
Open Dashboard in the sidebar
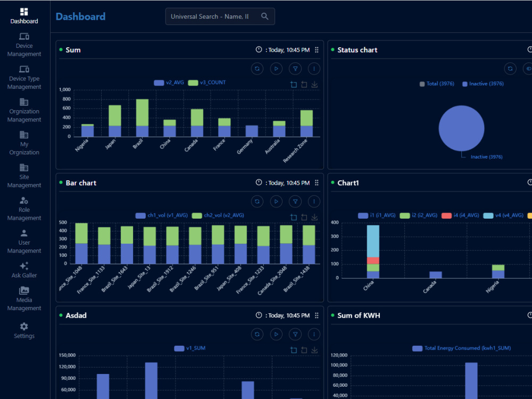[24, 16]
